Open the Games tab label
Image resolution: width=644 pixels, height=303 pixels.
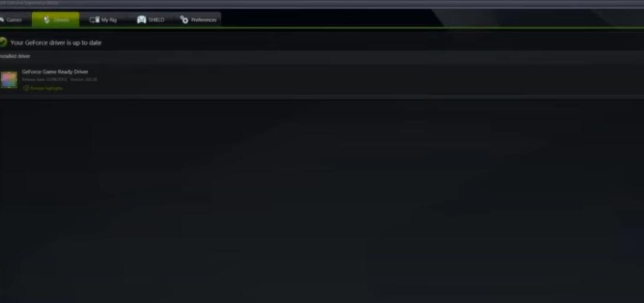coord(14,20)
